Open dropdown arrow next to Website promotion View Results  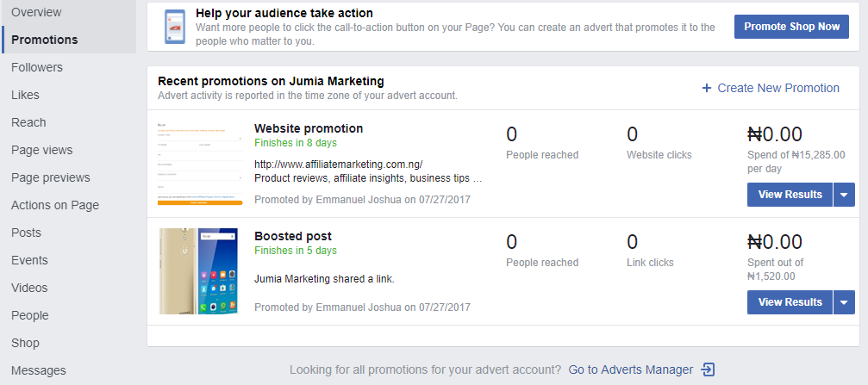(844, 195)
